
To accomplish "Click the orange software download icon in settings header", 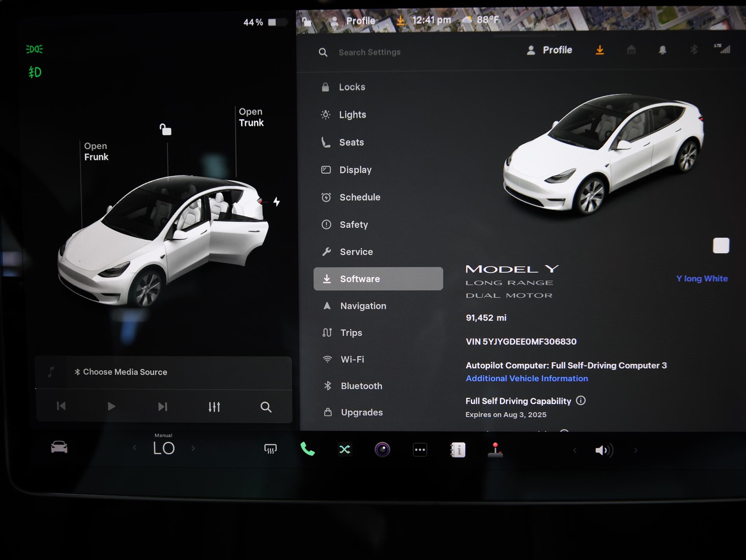I will point(600,50).
